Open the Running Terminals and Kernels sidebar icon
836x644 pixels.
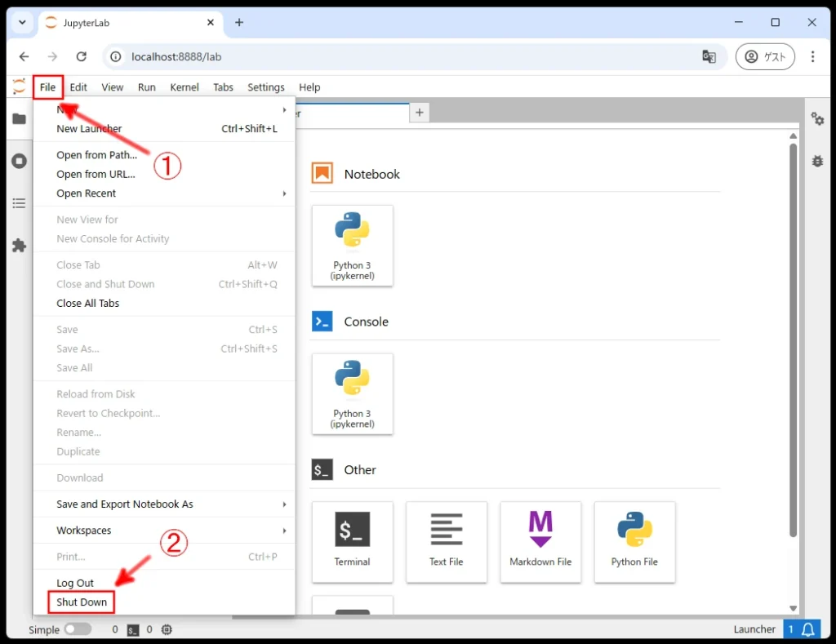20,161
